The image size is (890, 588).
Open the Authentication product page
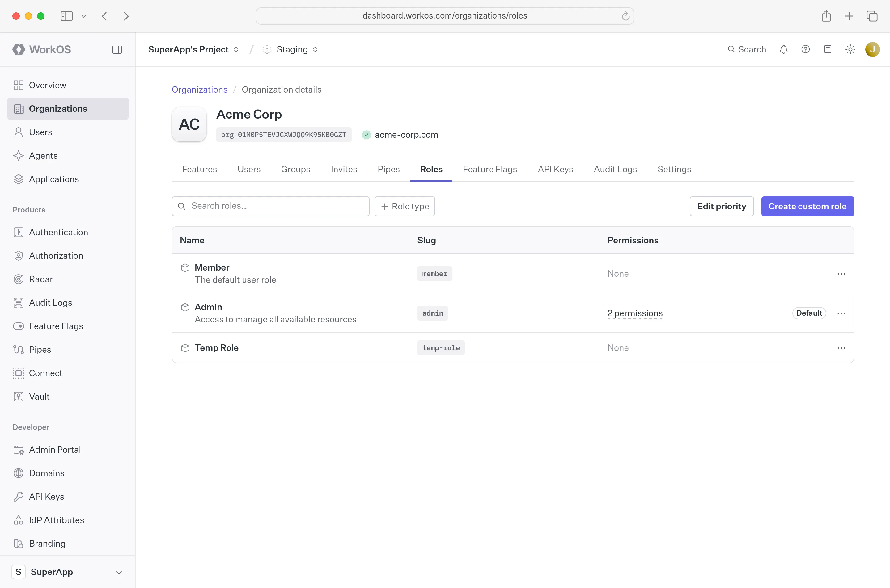68,232
